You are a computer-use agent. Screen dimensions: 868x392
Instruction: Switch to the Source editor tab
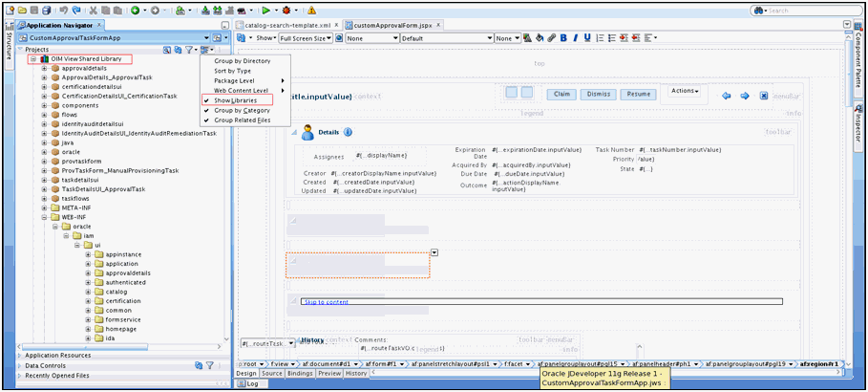pyautogui.click(x=272, y=373)
